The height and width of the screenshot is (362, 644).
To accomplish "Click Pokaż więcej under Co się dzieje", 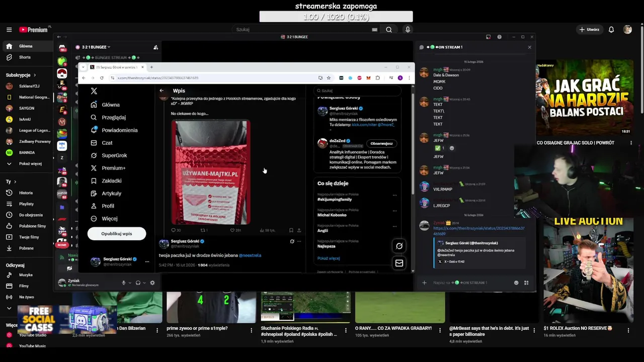I will click(x=329, y=258).
